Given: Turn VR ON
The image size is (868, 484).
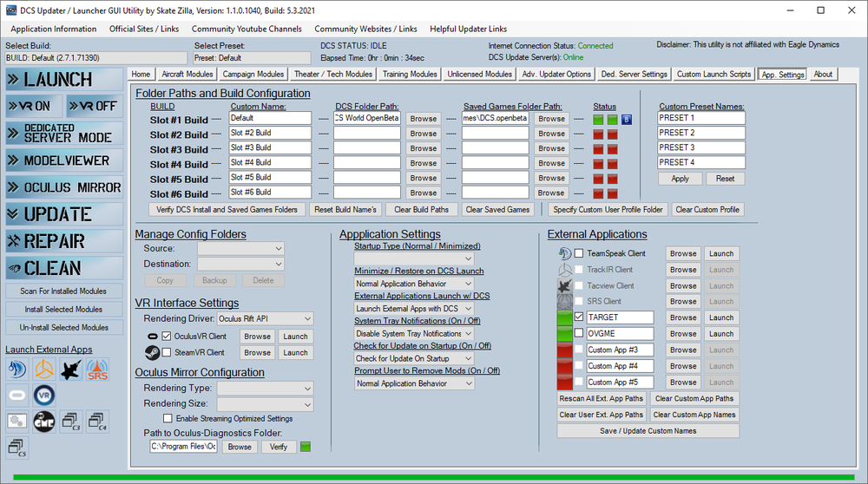Looking at the screenshot, I should click(x=35, y=106).
